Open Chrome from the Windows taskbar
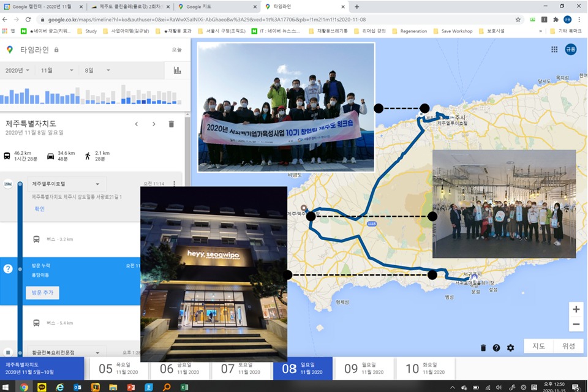This screenshot has width=588, height=392. click(24, 387)
